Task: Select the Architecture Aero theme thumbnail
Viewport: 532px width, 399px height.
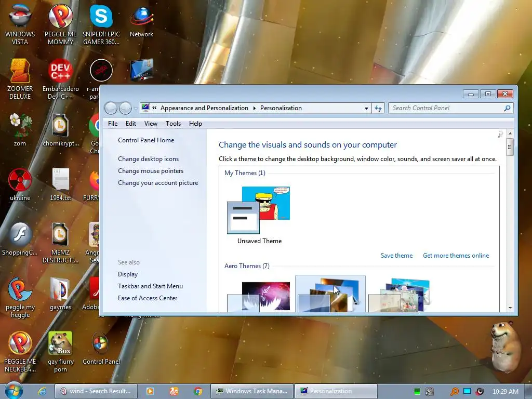Action: point(330,294)
